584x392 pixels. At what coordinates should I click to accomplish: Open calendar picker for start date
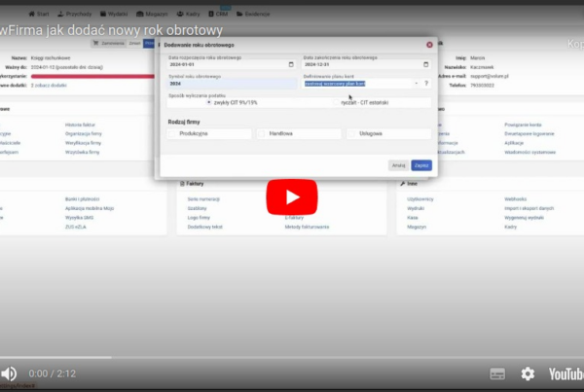(290, 65)
